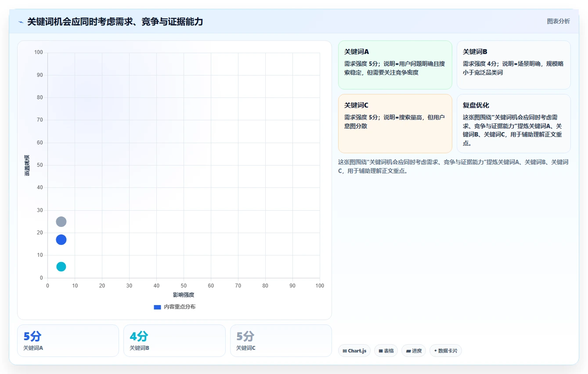588x374 pixels.
Task: Click the 进度 tag chip
Action: tap(414, 351)
